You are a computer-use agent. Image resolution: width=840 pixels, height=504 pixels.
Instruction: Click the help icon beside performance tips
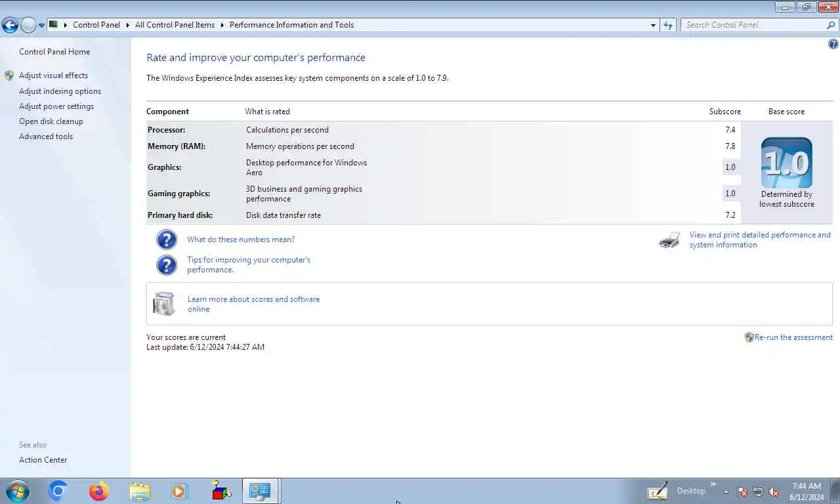pos(167,265)
